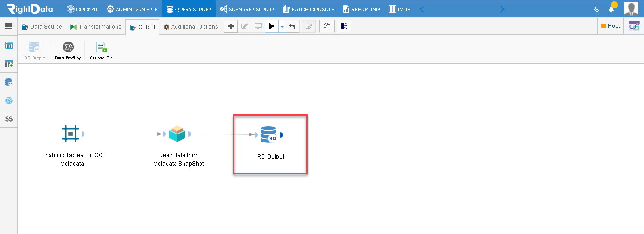Click the copy pages toolbar icon

pos(326,26)
